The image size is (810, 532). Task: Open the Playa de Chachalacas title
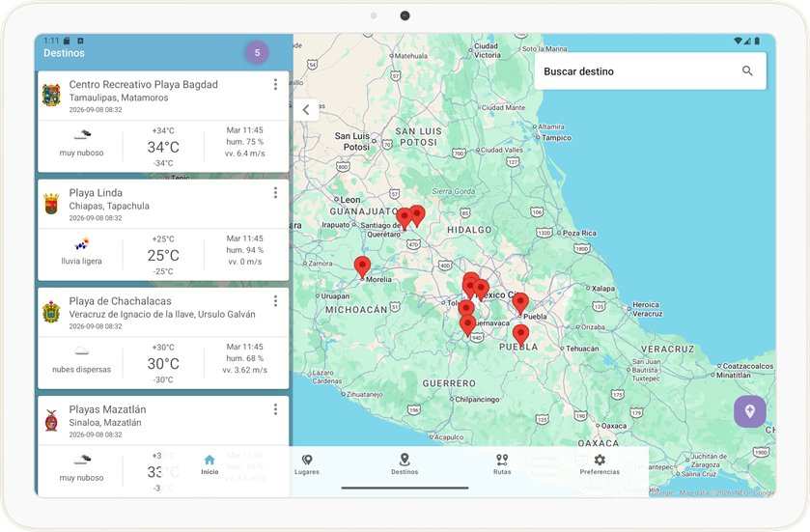(x=121, y=300)
